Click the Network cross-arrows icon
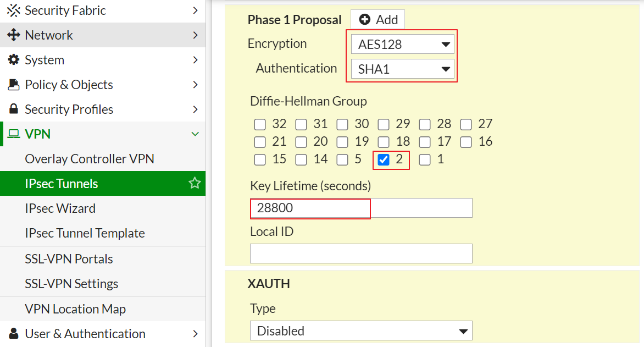The image size is (644, 347). [14, 35]
